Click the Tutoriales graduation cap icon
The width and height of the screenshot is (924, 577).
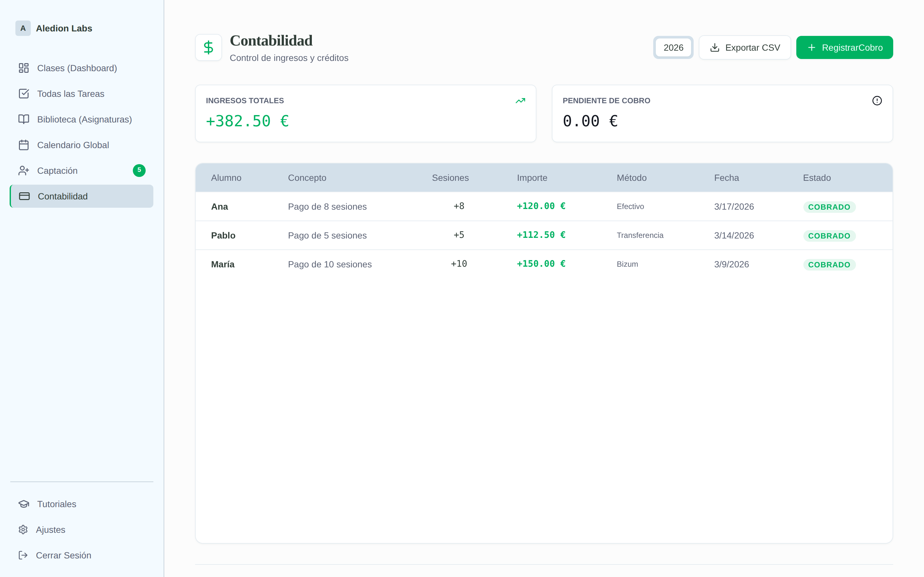click(x=24, y=504)
